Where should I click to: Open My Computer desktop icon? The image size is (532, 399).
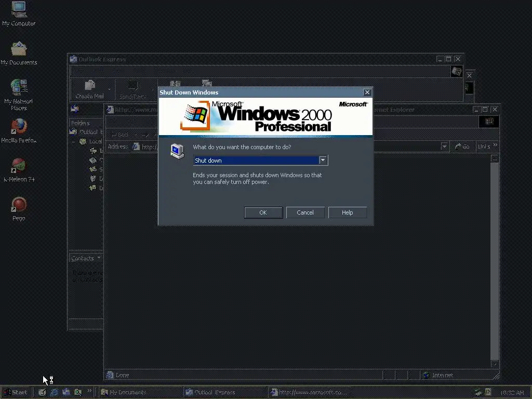(x=19, y=14)
